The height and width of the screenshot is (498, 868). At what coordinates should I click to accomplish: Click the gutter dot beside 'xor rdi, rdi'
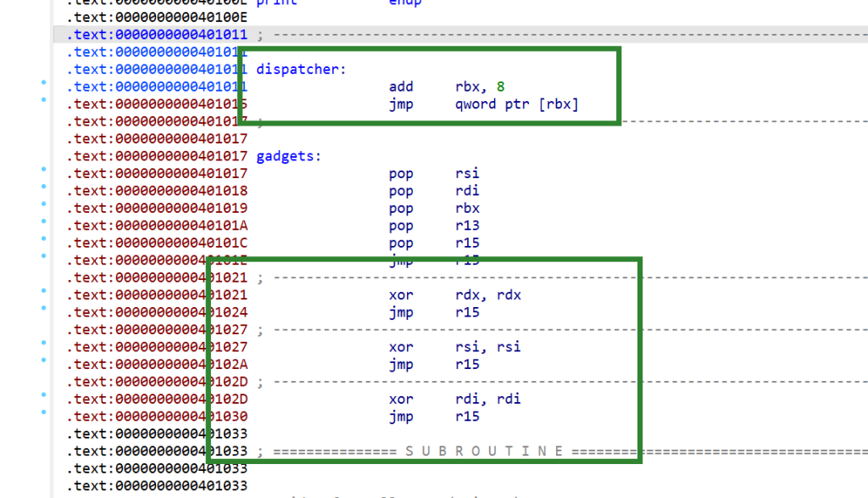43,395
